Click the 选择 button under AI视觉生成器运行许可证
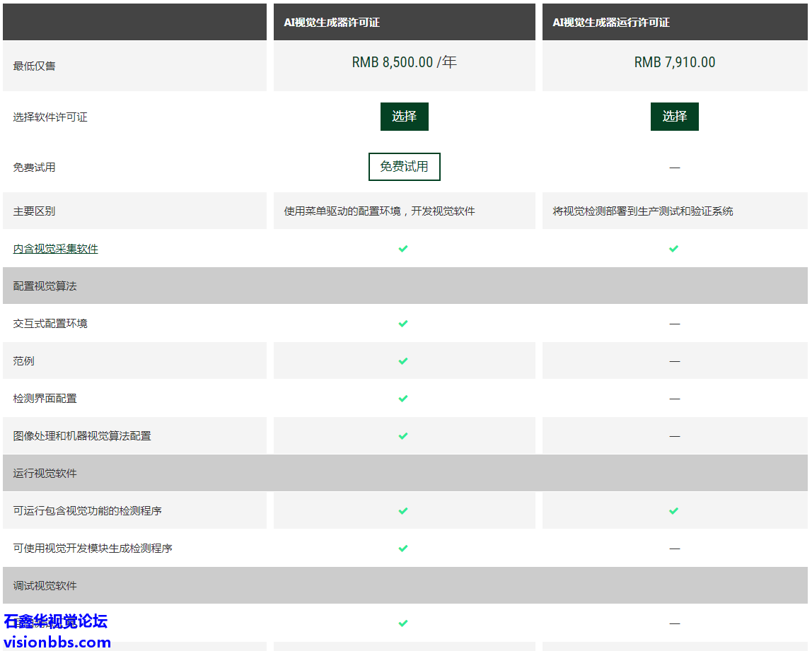Screen dimensions: 812x651 (x=674, y=117)
